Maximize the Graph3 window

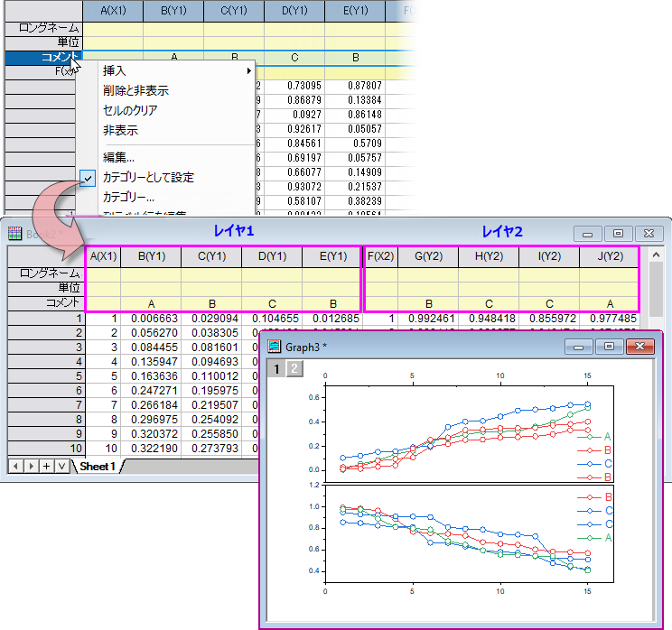point(609,347)
